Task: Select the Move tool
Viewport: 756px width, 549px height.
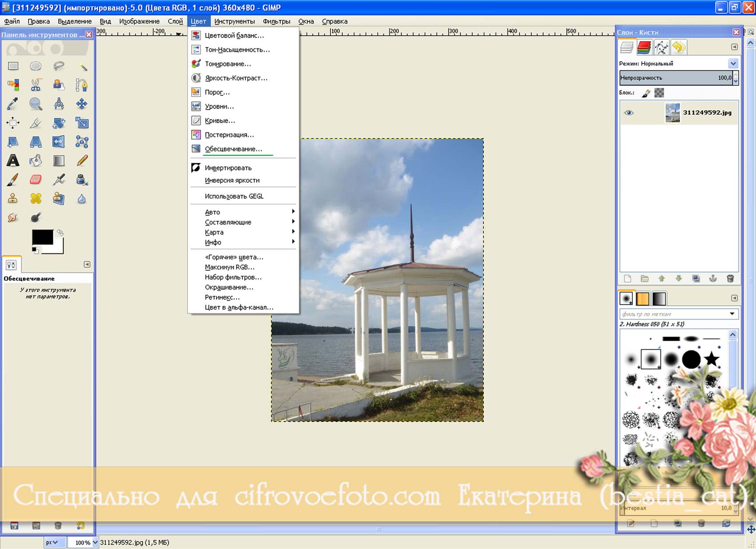Action: coord(81,104)
